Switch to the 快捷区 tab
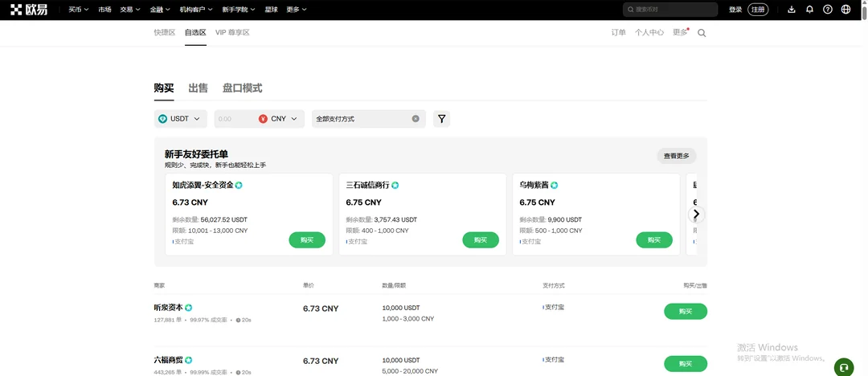 165,33
